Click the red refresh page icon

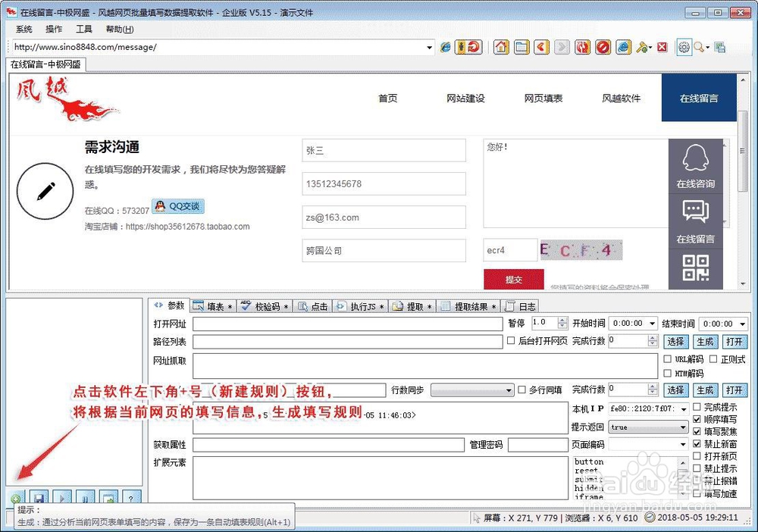[582, 47]
